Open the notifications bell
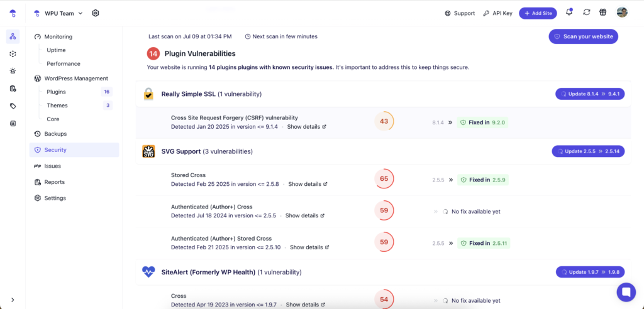The width and height of the screenshot is (644, 309). pos(569,13)
